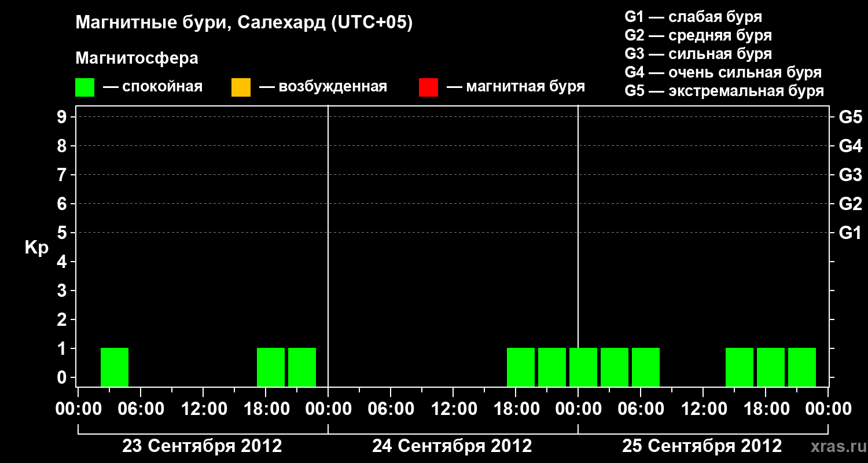The image size is (868, 463).
Task: Click the Kp axis tick value '9'
Action: [63, 117]
